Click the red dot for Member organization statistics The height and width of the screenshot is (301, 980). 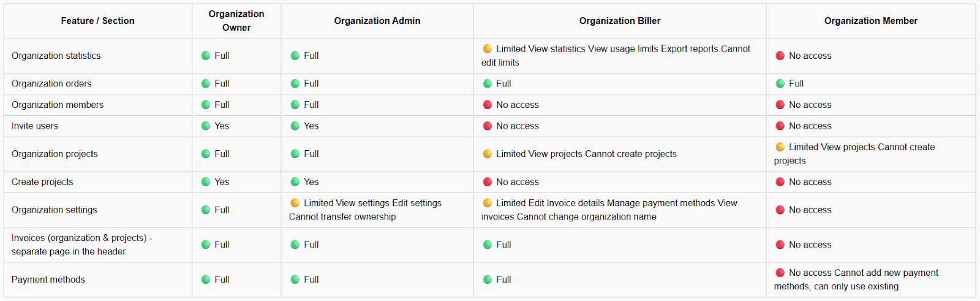click(x=780, y=56)
